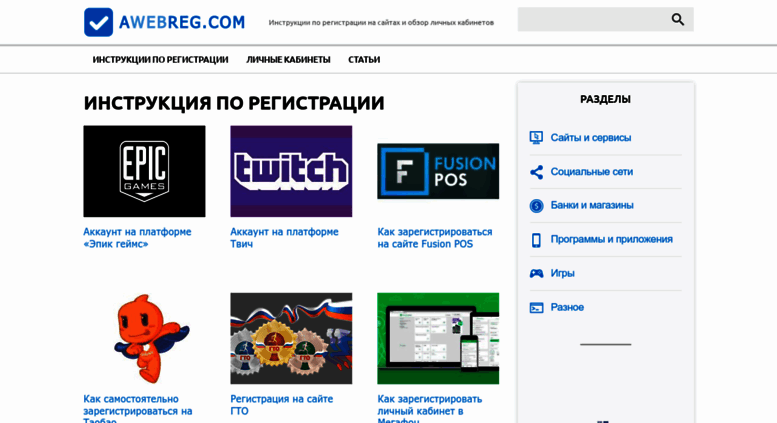Open the Банки и магазины section
Viewport: 777px width, 423px height.
tap(592, 205)
